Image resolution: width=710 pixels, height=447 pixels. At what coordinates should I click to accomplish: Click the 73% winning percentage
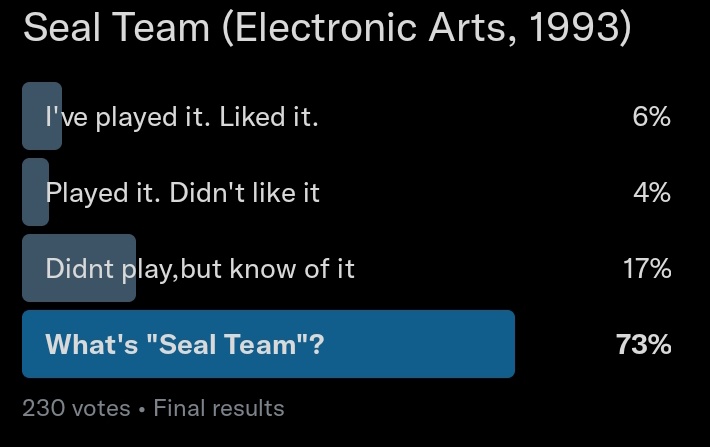point(643,345)
